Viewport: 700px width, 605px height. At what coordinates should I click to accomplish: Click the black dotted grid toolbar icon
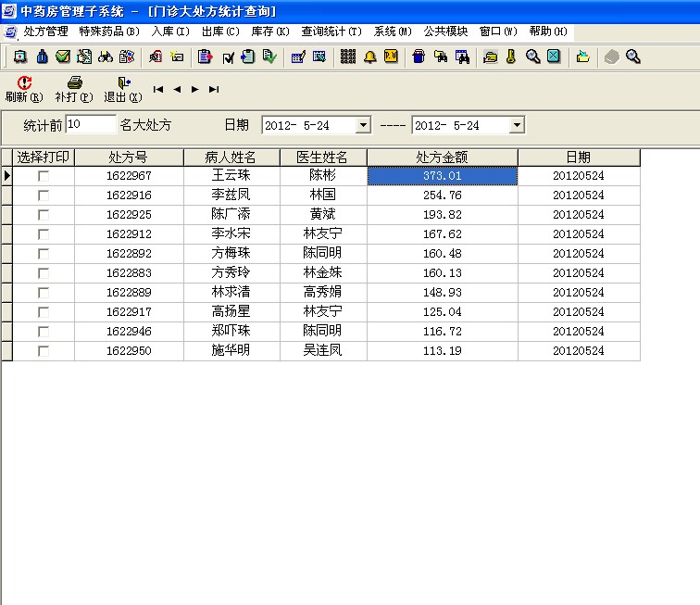coord(348,57)
